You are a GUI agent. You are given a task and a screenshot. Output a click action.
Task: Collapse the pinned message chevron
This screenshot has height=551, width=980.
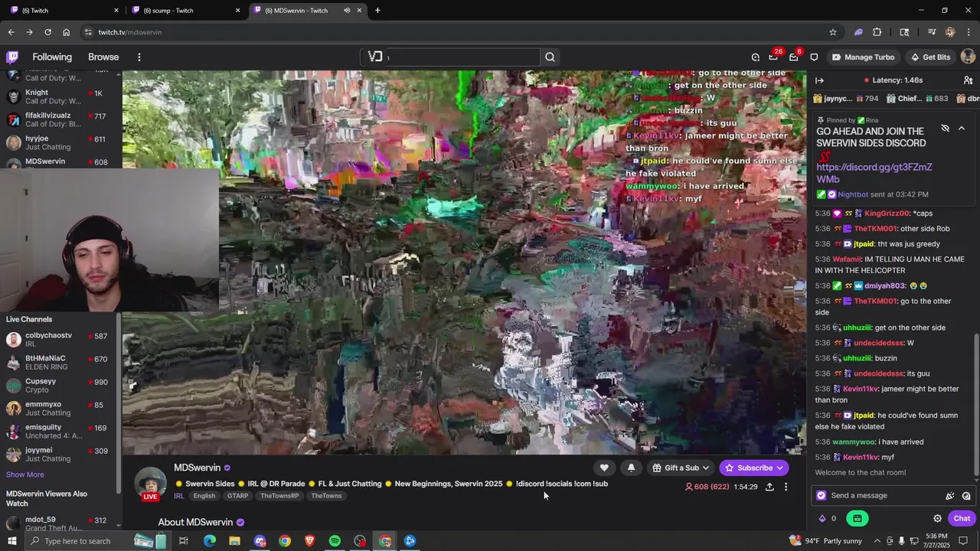(x=962, y=128)
